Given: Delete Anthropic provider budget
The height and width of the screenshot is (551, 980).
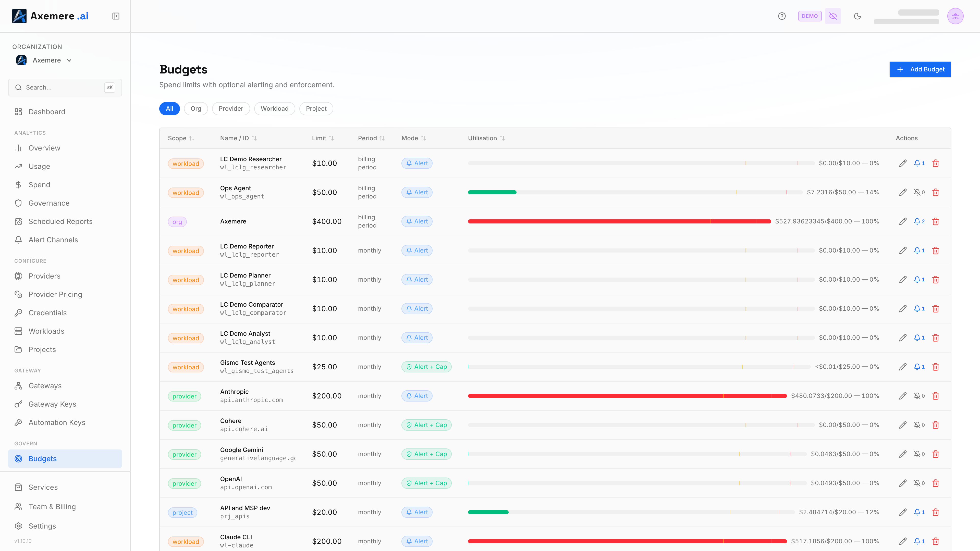Looking at the screenshot, I should [x=936, y=396].
